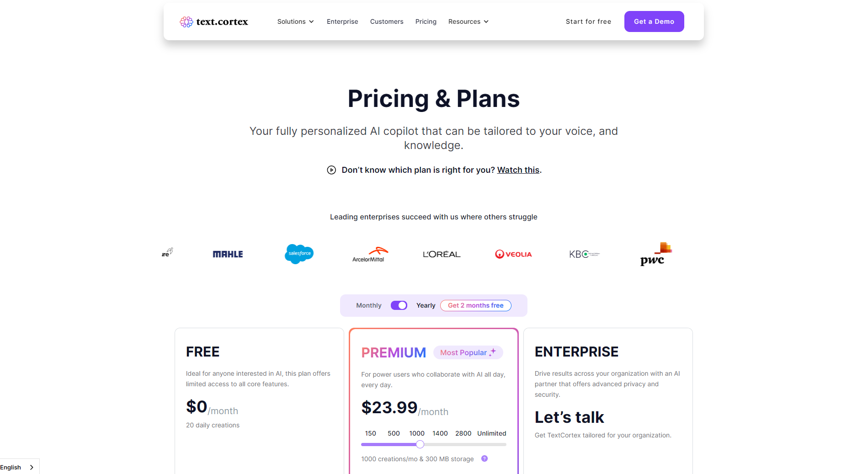868x474 pixels.
Task: Select the Unlimited creations tier label
Action: click(491, 433)
